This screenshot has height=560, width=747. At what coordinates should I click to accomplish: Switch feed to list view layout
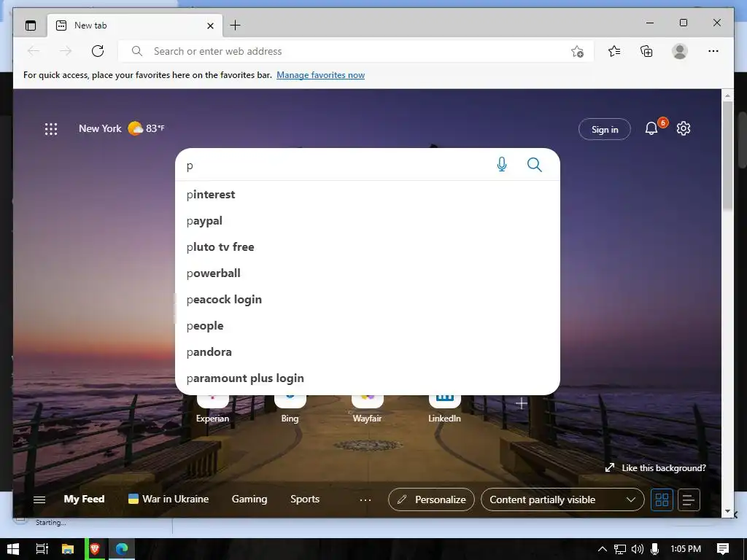(x=689, y=499)
